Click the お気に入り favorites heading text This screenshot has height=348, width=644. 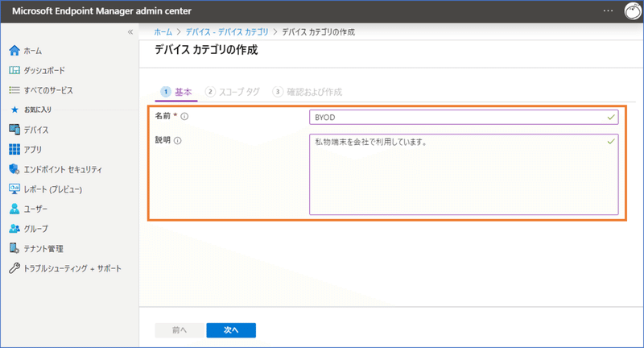click(38, 110)
